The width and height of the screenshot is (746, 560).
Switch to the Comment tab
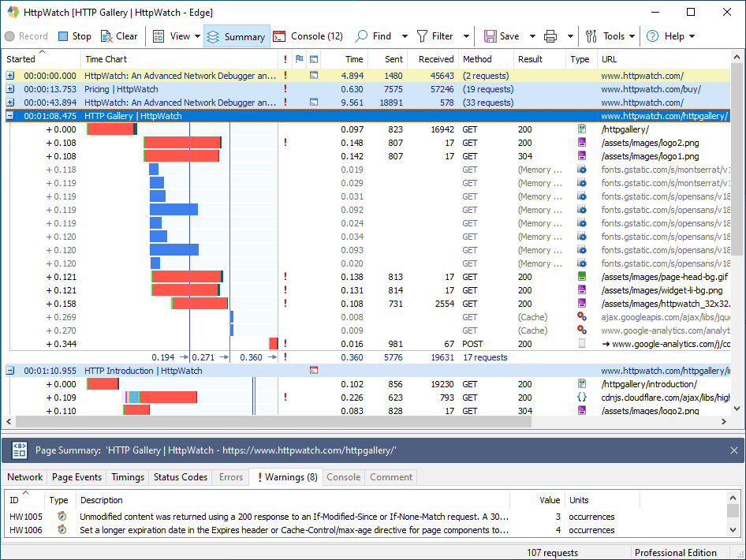[x=391, y=476]
